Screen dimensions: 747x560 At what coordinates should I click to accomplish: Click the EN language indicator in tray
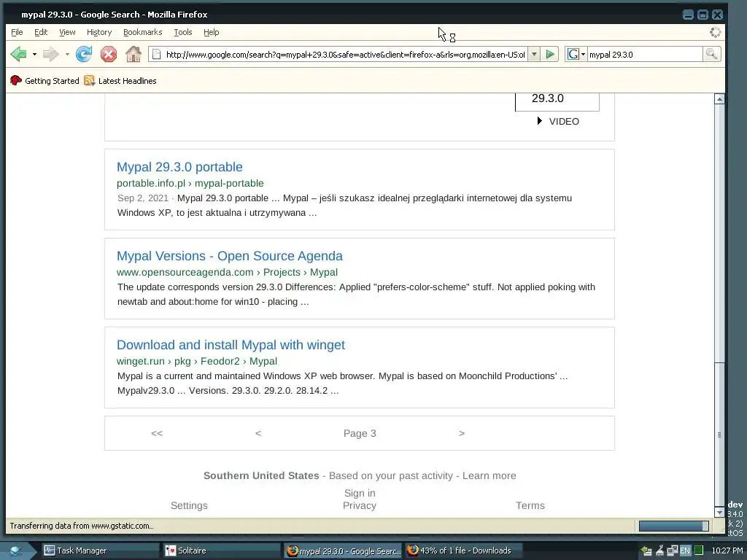684,551
